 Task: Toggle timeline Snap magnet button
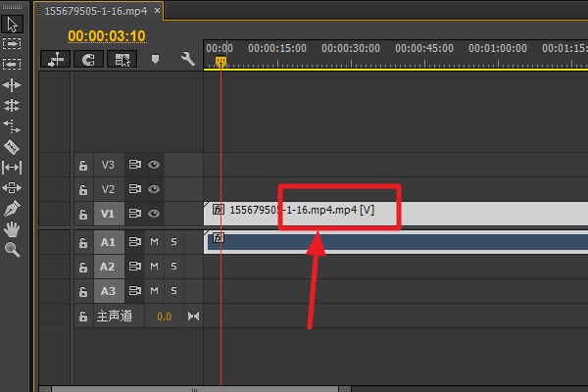(88, 59)
